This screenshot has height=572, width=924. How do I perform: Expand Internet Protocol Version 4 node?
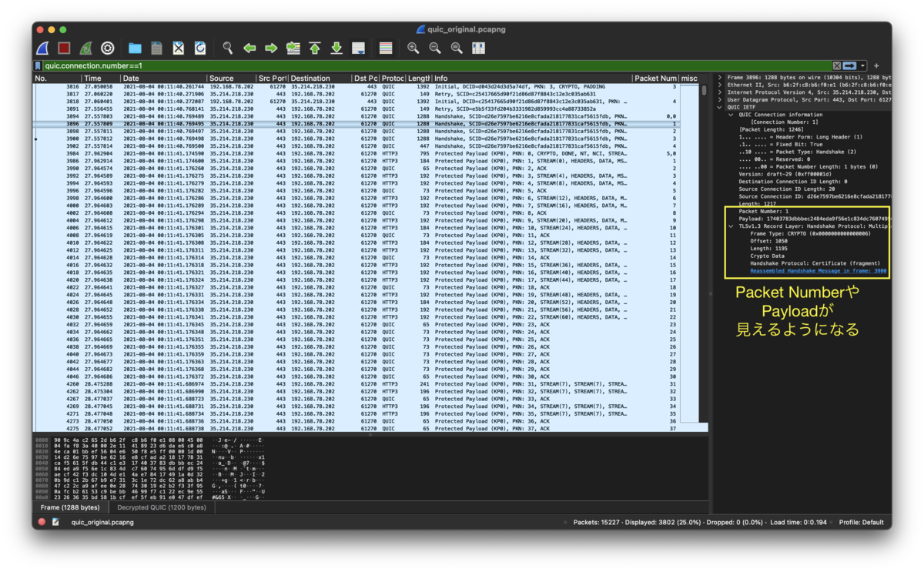[719, 92]
